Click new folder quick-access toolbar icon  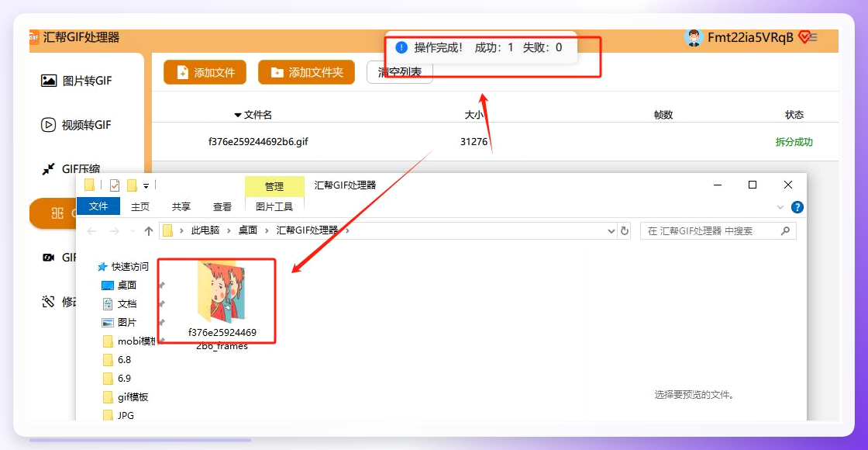132,185
